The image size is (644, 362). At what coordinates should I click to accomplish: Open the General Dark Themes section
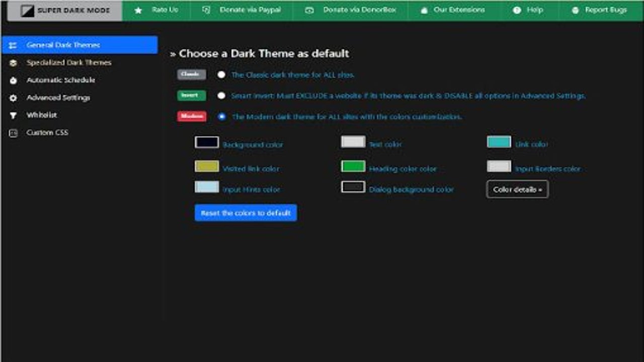pos(79,45)
